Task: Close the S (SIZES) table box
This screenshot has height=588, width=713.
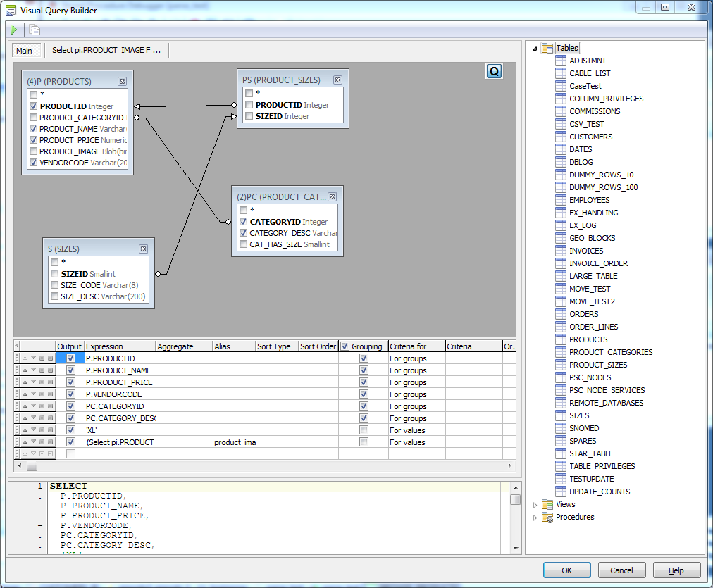Action: 143,249
